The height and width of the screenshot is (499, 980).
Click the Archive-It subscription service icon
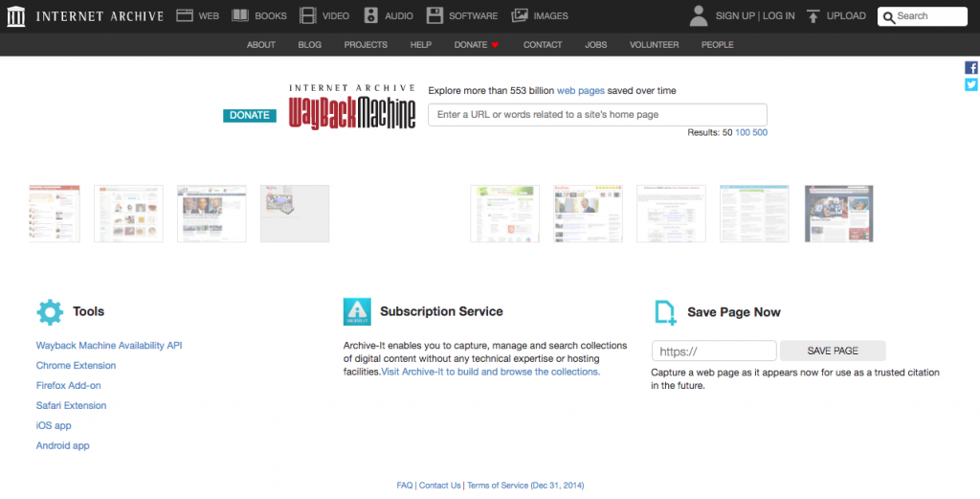tap(357, 311)
